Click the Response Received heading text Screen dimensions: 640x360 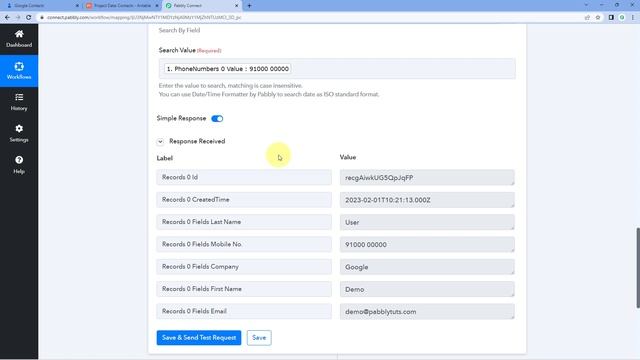(x=197, y=141)
